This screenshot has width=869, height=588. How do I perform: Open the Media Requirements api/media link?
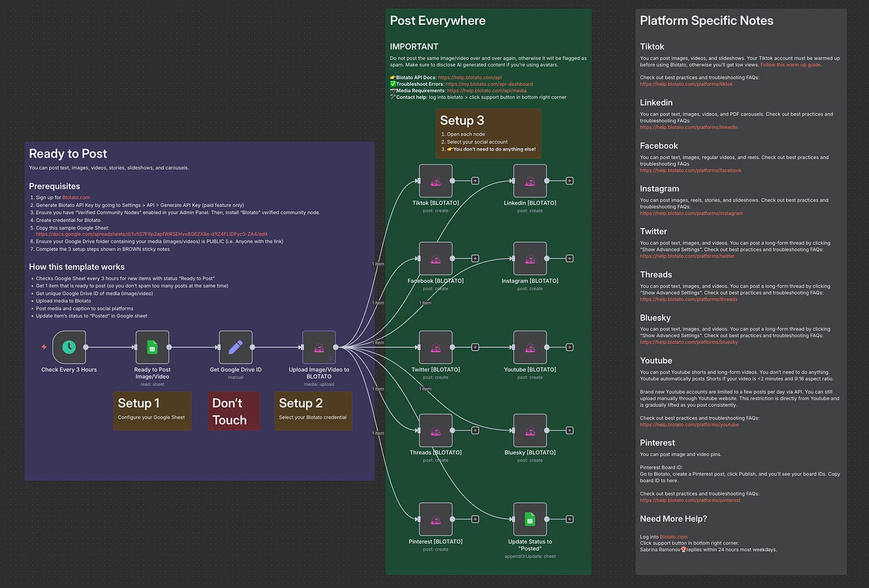pyautogui.click(x=486, y=90)
